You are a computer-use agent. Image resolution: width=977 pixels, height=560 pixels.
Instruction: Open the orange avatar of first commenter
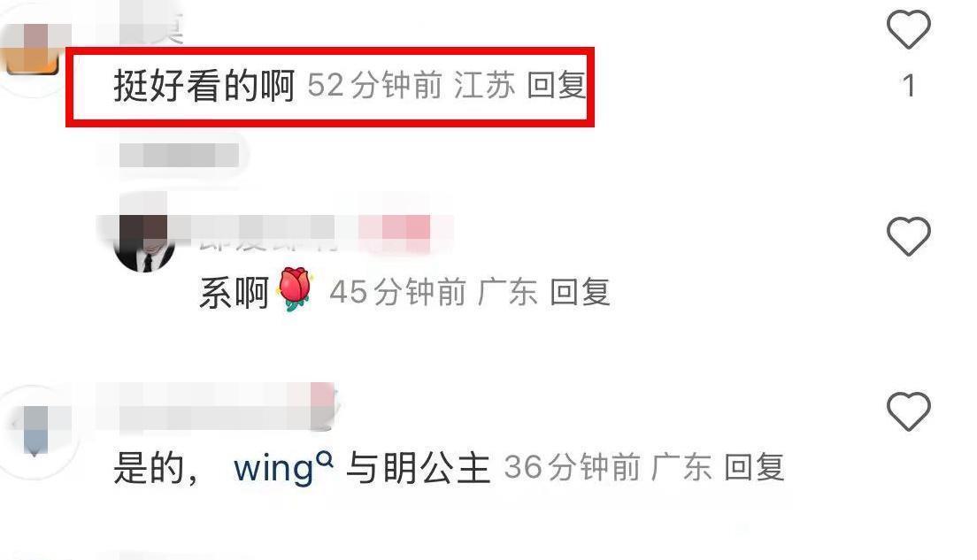[x=30, y=50]
